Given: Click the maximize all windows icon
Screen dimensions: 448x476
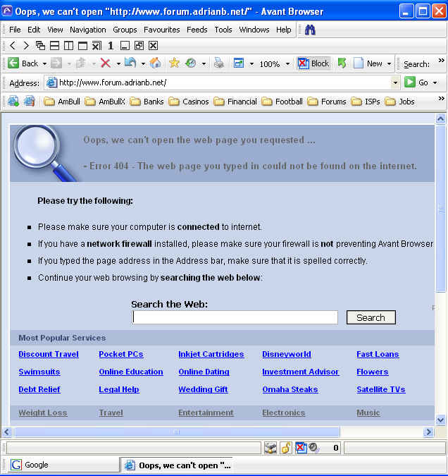Looking at the screenshot, I should tap(82, 46).
